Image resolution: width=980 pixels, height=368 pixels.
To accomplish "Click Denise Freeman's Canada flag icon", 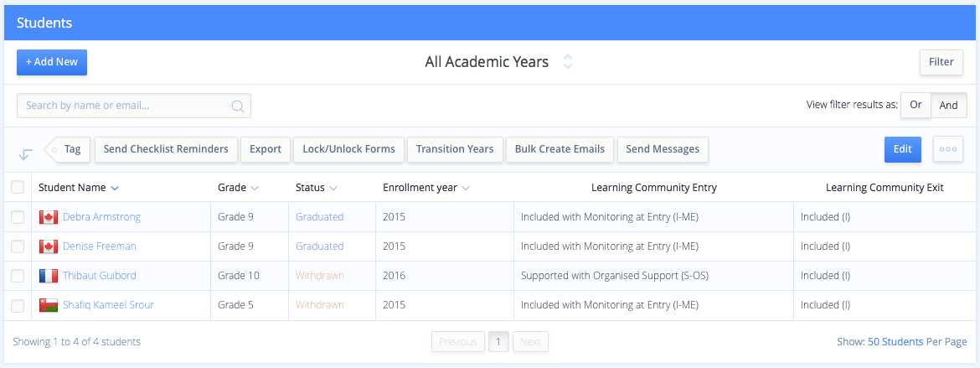I will click(49, 246).
